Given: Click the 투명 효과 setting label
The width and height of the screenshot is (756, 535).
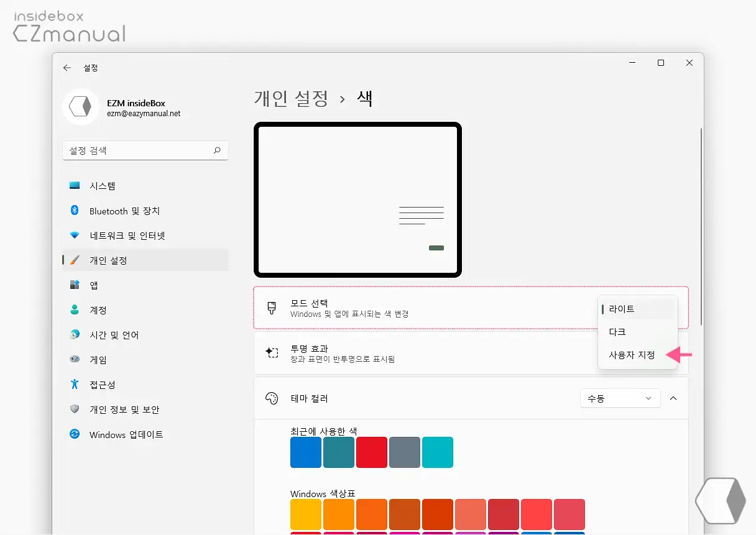Looking at the screenshot, I should point(309,349).
